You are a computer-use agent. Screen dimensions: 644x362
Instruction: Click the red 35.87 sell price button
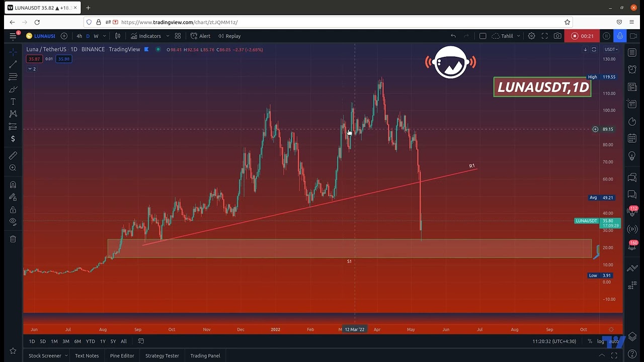click(34, 59)
